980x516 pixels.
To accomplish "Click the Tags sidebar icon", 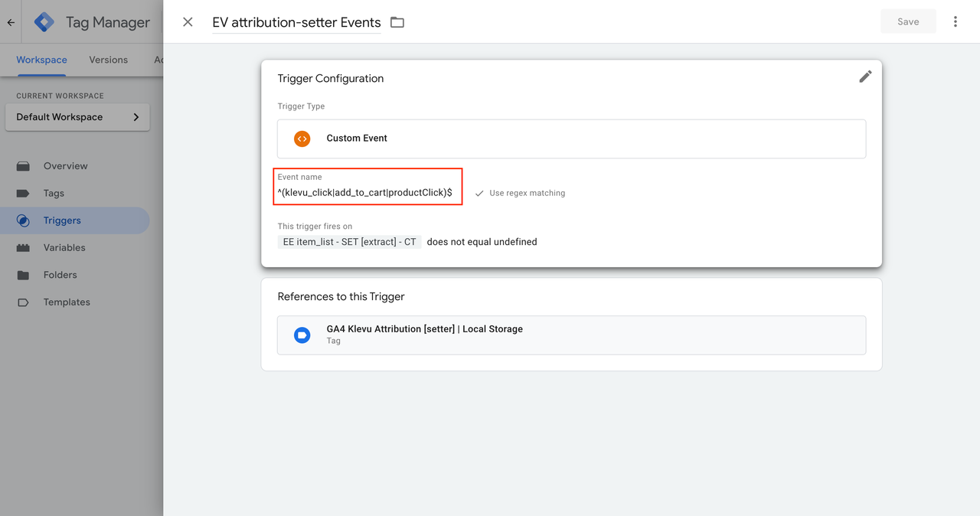I will 23,193.
